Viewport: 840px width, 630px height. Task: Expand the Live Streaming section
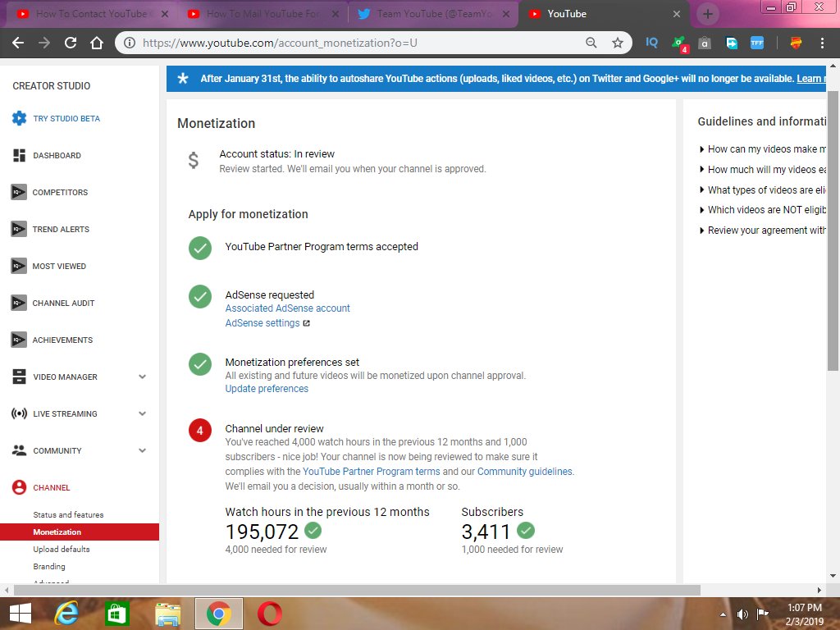[143, 413]
